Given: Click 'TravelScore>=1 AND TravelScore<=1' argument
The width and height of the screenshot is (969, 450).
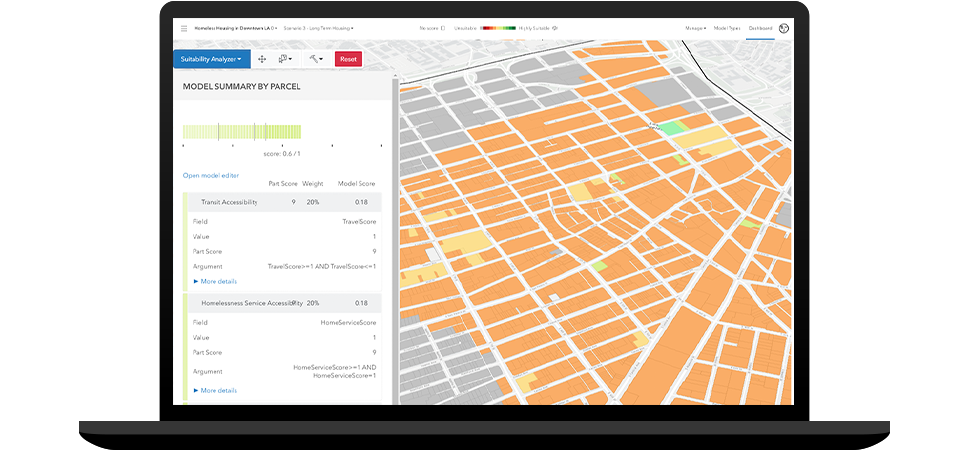Looking at the screenshot, I should [322, 266].
